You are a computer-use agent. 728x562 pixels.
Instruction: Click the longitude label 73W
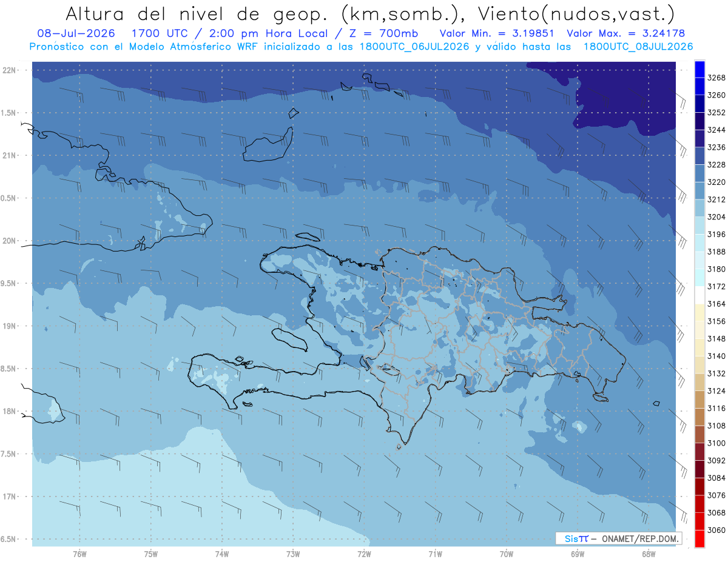point(293,554)
